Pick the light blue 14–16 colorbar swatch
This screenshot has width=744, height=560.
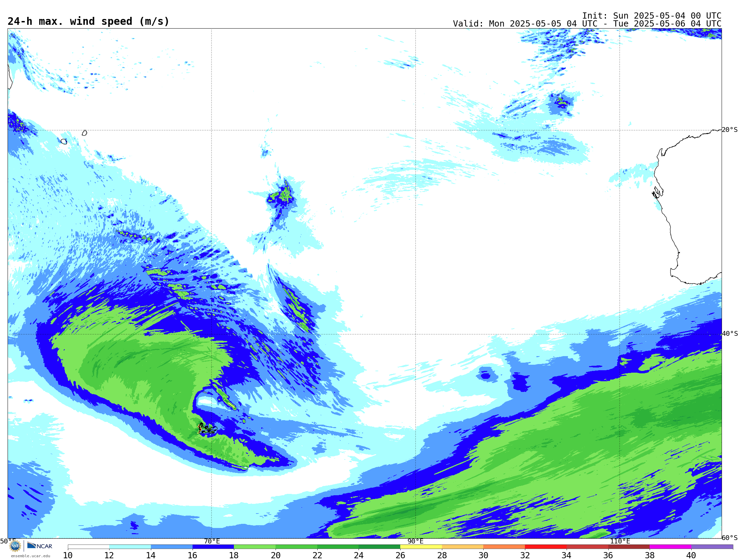(172, 547)
